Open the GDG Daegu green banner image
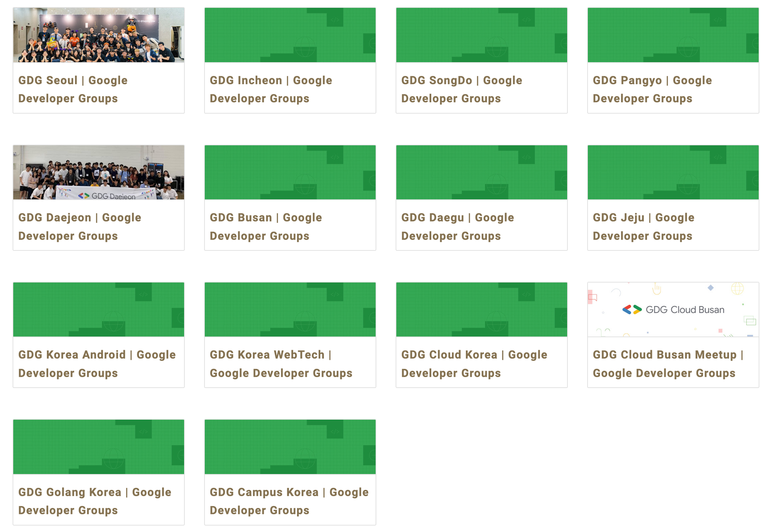Screen dimensions: 770x532 click(x=482, y=172)
